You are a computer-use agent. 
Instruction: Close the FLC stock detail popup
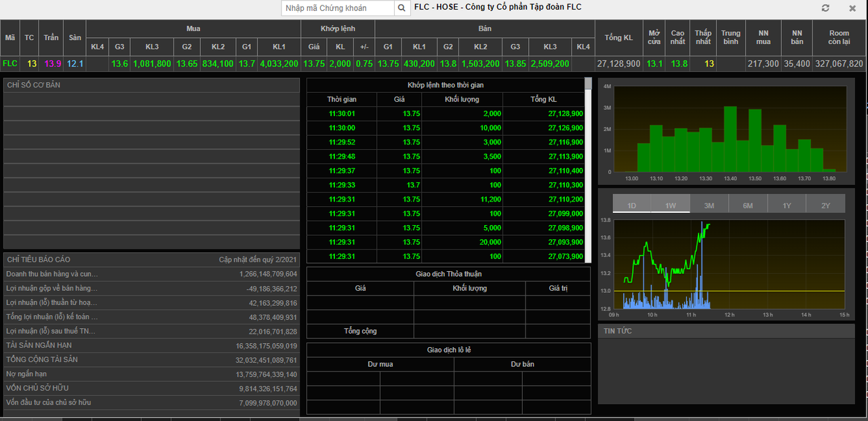coord(852,8)
